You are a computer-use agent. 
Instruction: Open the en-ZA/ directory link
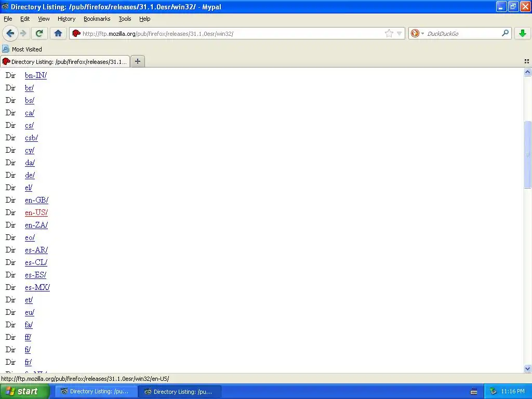tap(36, 225)
